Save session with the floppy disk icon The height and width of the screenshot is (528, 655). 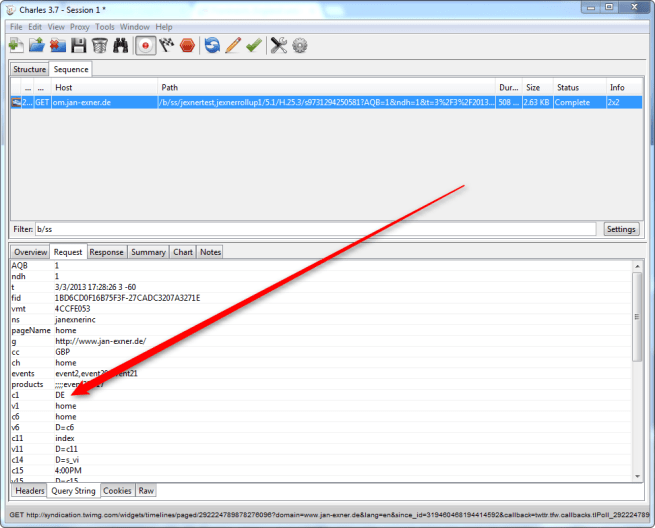(x=79, y=45)
